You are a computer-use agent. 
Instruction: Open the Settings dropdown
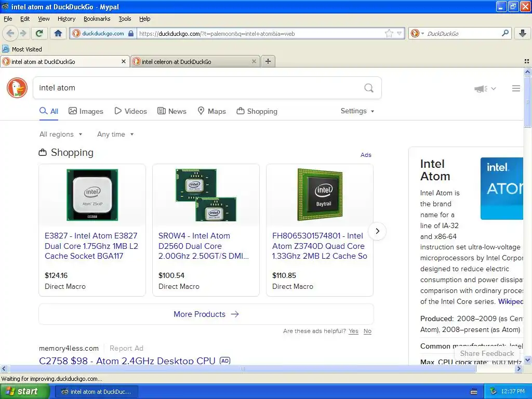click(357, 111)
